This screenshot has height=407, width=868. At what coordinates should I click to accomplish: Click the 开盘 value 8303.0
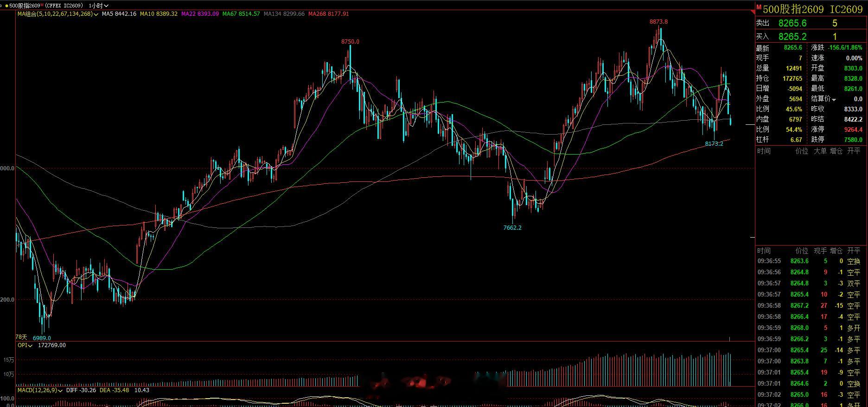pos(854,68)
